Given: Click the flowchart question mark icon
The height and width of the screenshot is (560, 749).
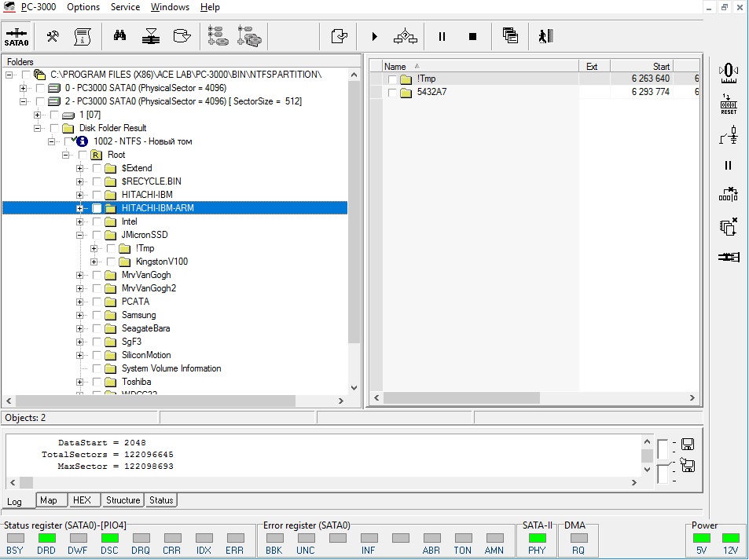Looking at the screenshot, I should click(406, 36).
